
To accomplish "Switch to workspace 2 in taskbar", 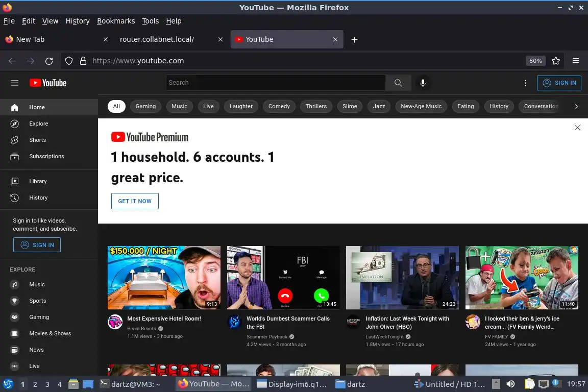I will 35,384.
